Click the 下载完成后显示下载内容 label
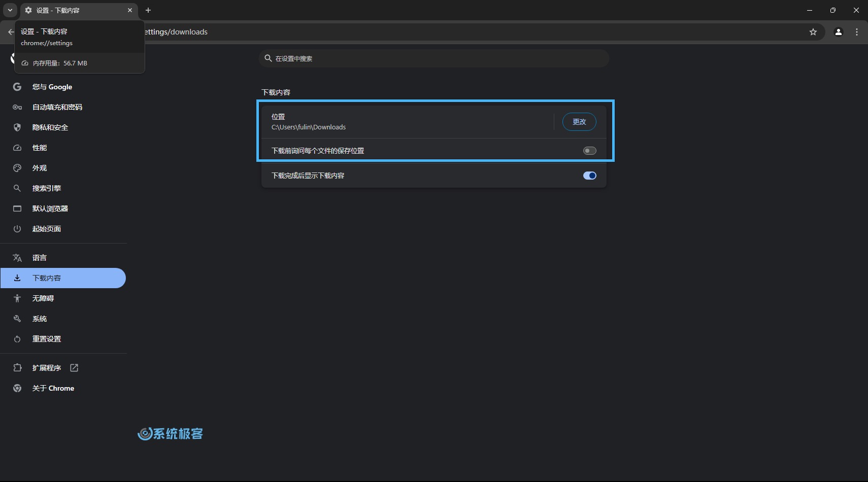The height and width of the screenshot is (482, 868). 308,176
